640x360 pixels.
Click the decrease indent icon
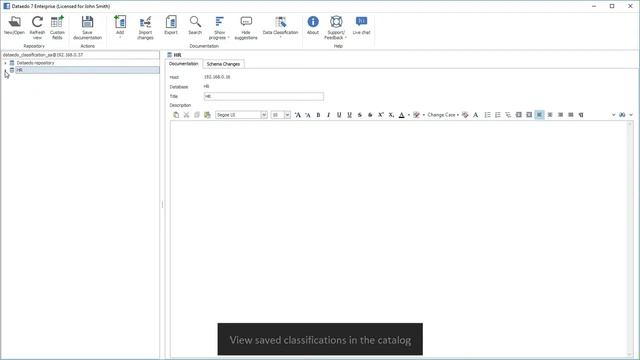(x=519, y=115)
